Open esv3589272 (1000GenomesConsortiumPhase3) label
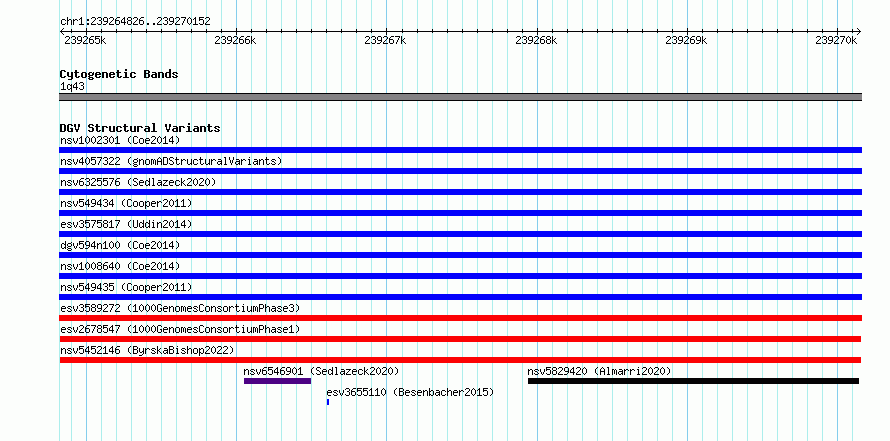Image resolution: width=890 pixels, height=441 pixels. pos(180,308)
